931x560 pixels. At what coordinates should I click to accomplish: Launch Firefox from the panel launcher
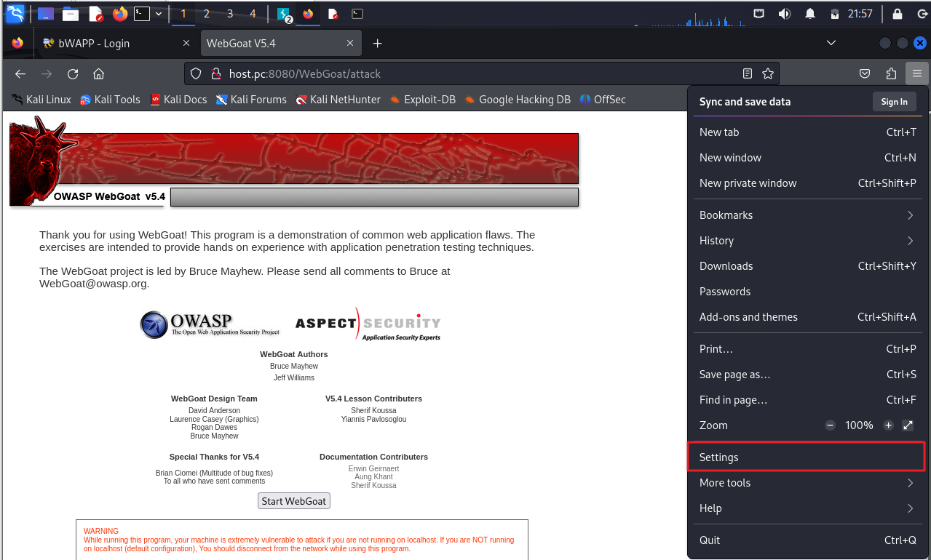click(120, 13)
